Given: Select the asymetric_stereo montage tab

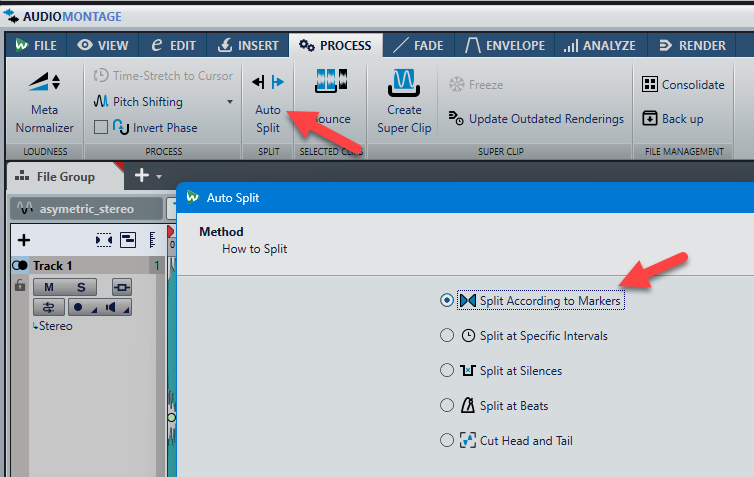Looking at the screenshot, I should tap(87, 209).
